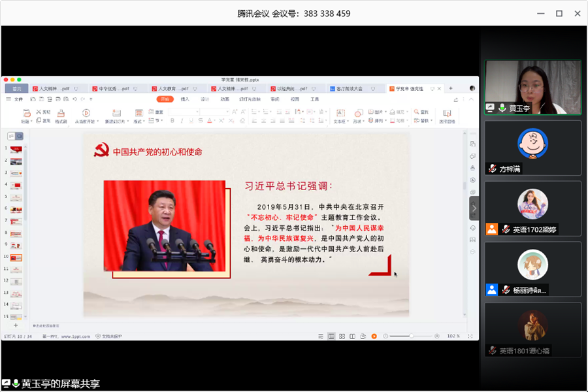
Task: Toggle notes panel icon in status bar
Action: tap(321, 336)
